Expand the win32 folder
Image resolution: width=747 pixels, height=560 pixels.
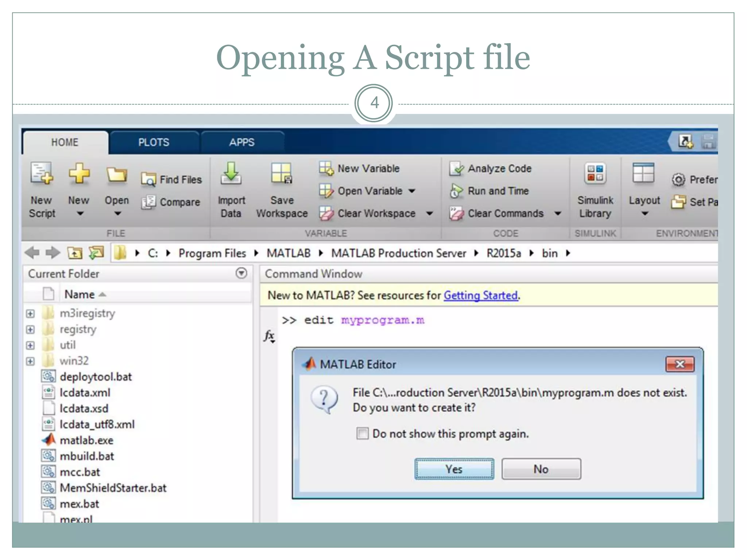(x=31, y=361)
